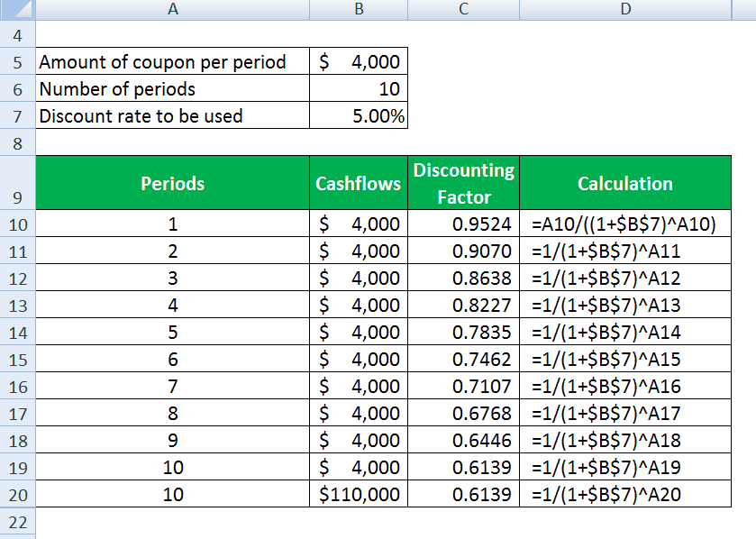The image size is (756, 539).
Task: Click discounting factor 0.9524 cell
Action: click(463, 224)
